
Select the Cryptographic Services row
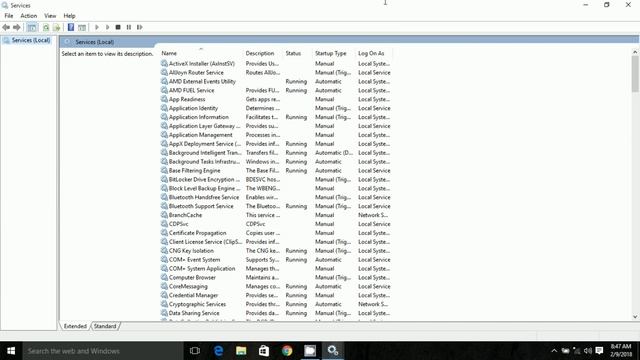pos(276,304)
